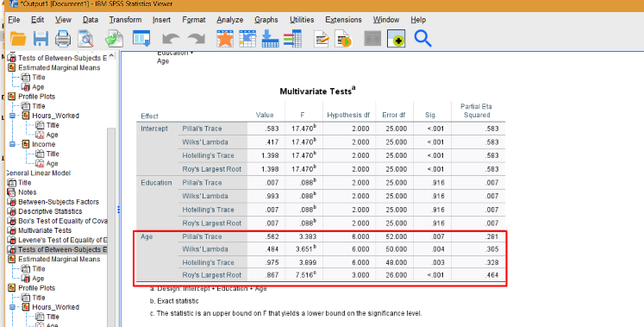The height and width of the screenshot is (327, 644).
Task: Open the Extensions menu
Action: pyautogui.click(x=343, y=20)
